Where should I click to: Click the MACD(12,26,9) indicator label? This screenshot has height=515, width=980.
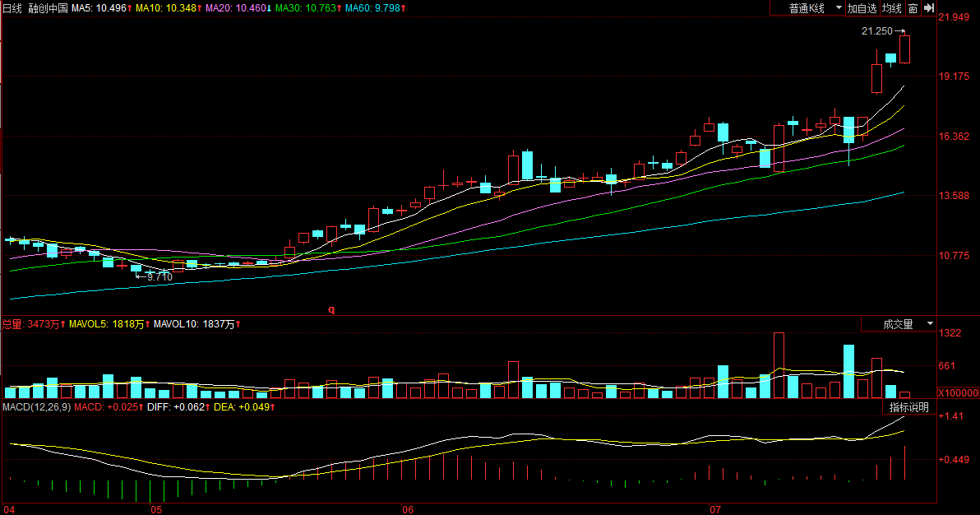37,407
